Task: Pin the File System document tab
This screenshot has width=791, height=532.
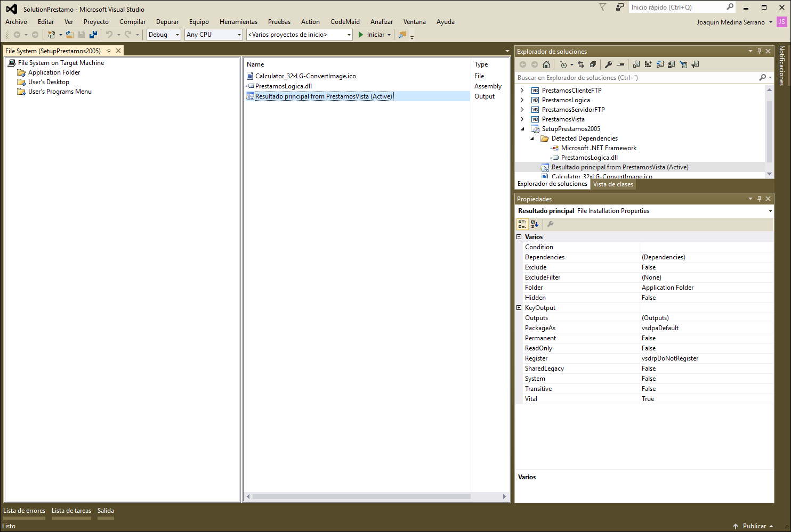Action: pyautogui.click(x=108, y=51)
